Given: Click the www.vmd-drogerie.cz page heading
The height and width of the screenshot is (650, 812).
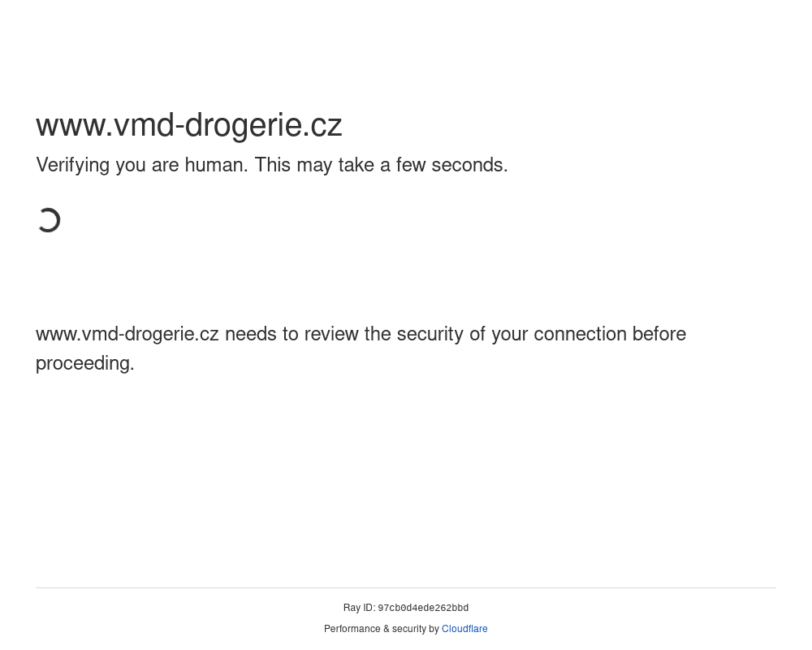Looking at the screenshot, I should [x=189, y=125].
